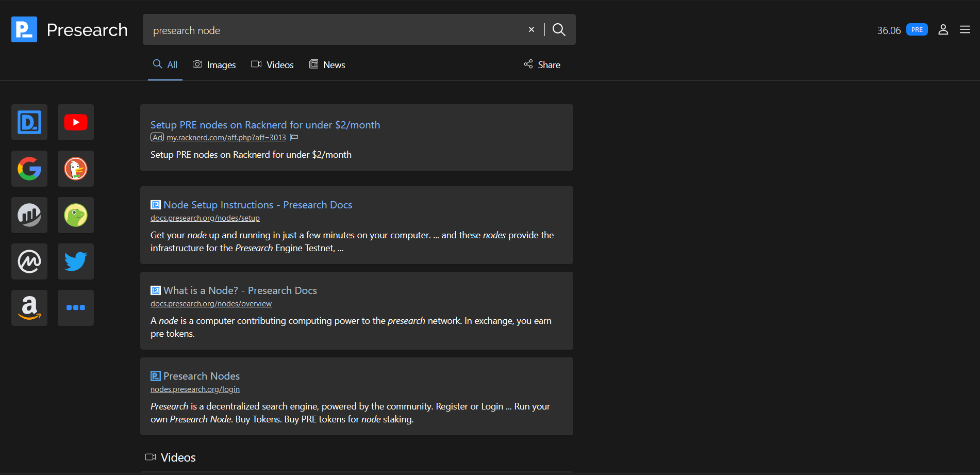Clear the search query with the X

tap(531, 29)
